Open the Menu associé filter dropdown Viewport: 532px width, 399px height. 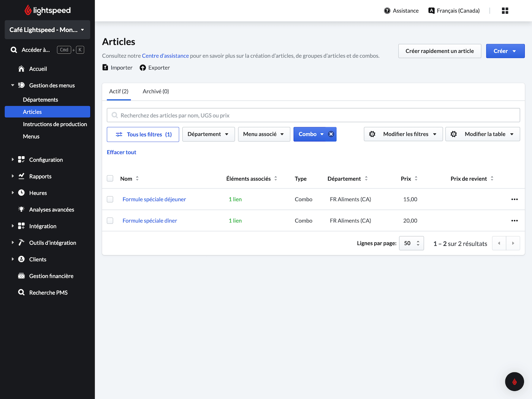click(264, 134)
